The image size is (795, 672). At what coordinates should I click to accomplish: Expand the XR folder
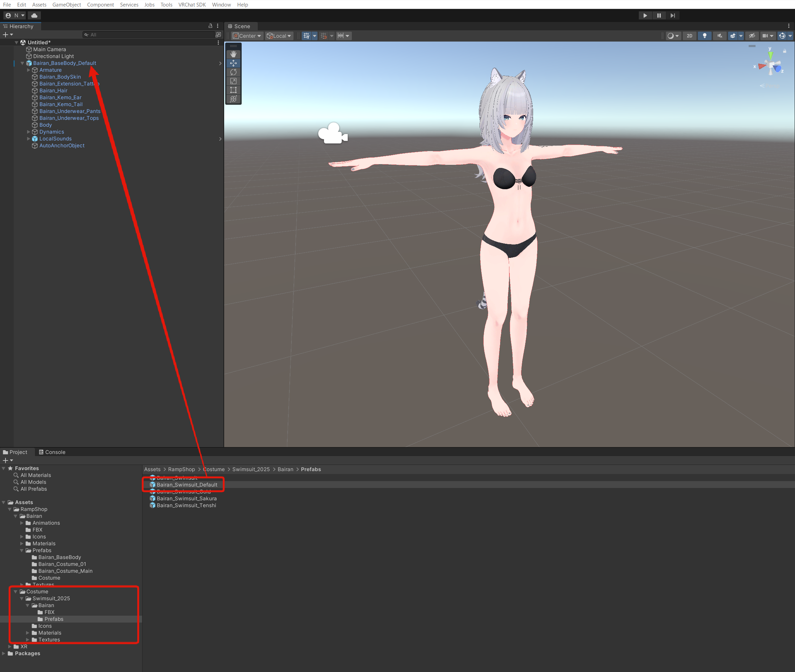pyautogui.click(x=10, y=647)
